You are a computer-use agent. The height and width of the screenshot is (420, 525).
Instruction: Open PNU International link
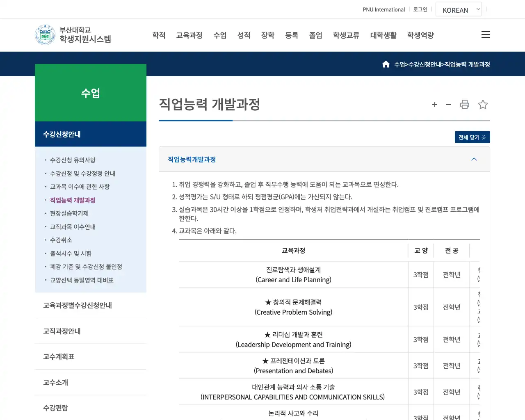384,9
